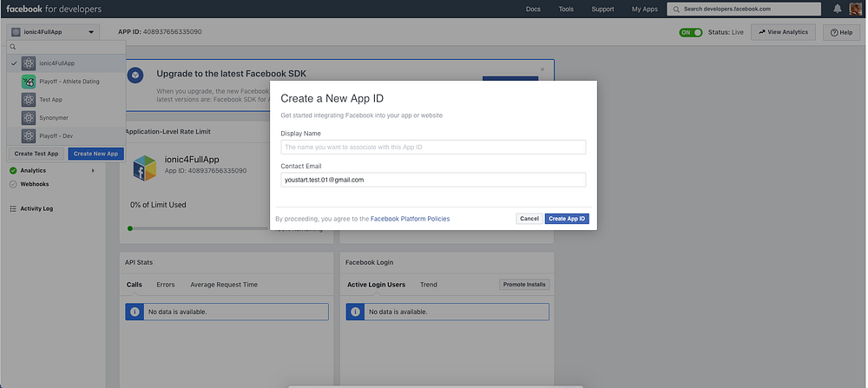Click the Activity Log list icon
Screen dimensions: 868x388
tap(13, 208)
